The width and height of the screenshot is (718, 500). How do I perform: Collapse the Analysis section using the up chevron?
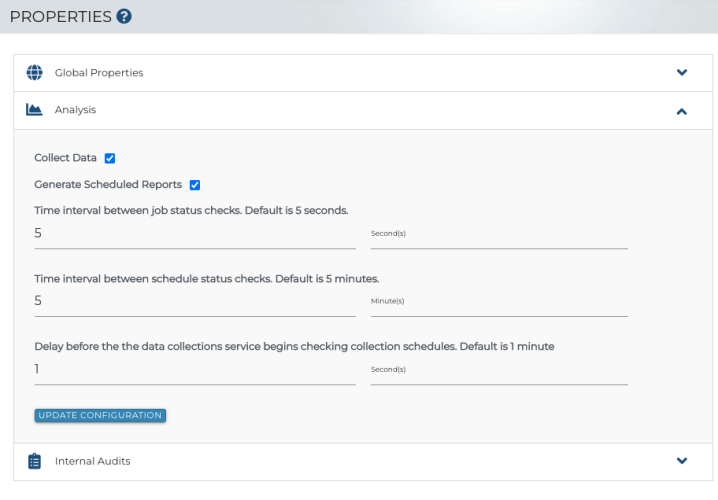[x=682, y=111]
